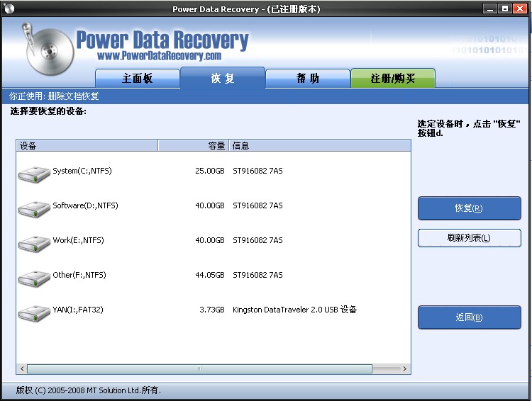Sort by the 设备 column header
Image resolution: width=532 pixels, height=401 pixels.
[87, 146]
